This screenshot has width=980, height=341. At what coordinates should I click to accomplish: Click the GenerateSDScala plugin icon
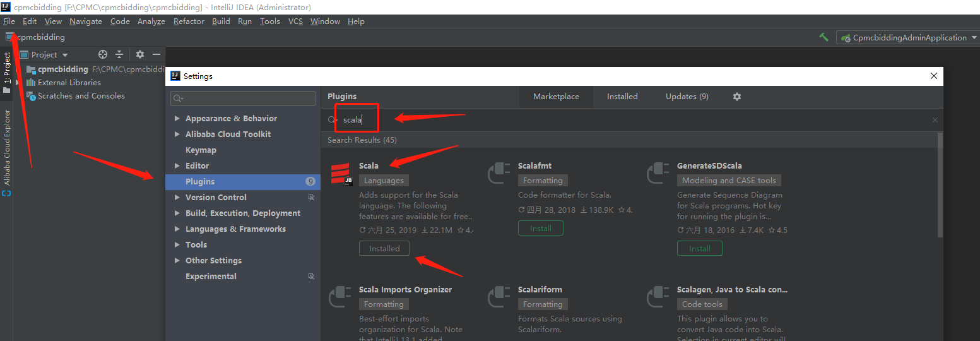pos(658,172)
